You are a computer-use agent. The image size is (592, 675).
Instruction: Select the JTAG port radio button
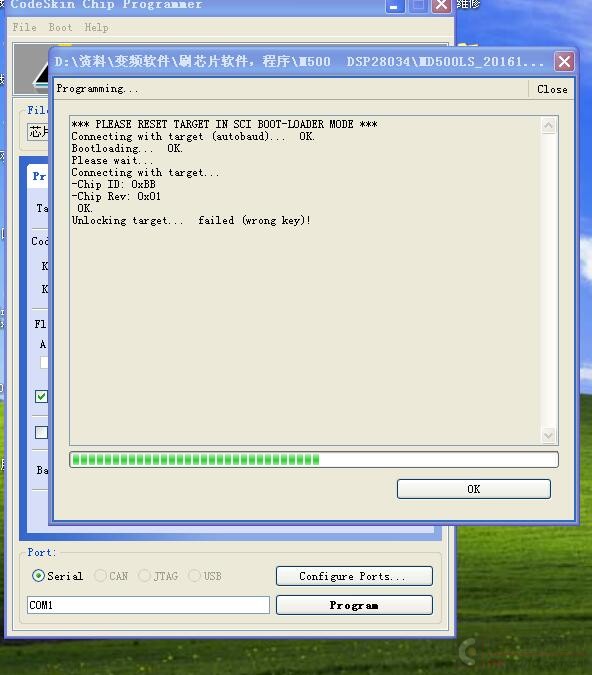145,576
